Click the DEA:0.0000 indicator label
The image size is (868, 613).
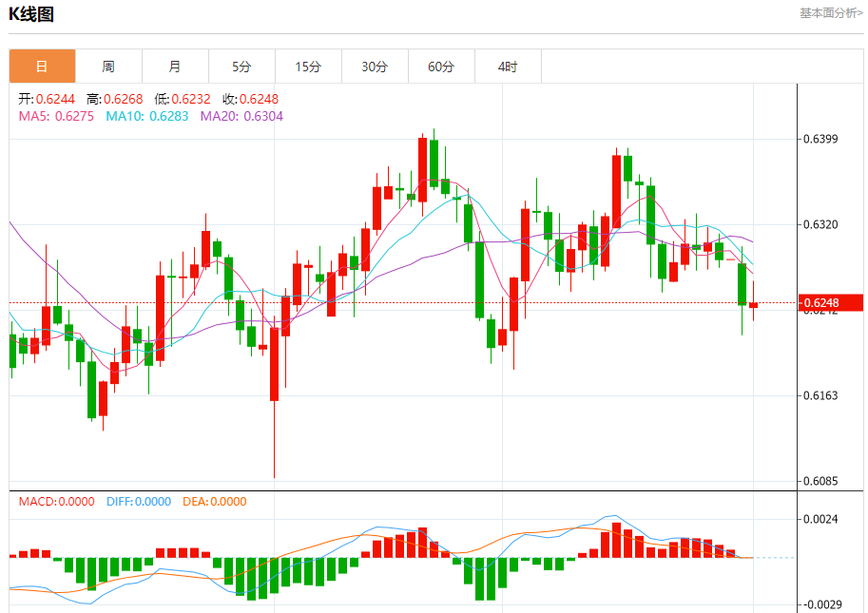(215, 502)
